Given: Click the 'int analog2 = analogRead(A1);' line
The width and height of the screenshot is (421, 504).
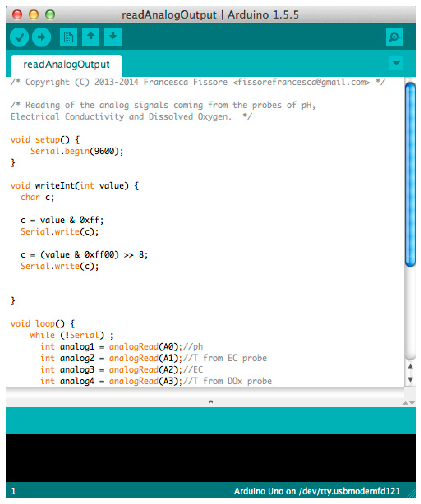Looking at the screenshot, I should [111, 358].
